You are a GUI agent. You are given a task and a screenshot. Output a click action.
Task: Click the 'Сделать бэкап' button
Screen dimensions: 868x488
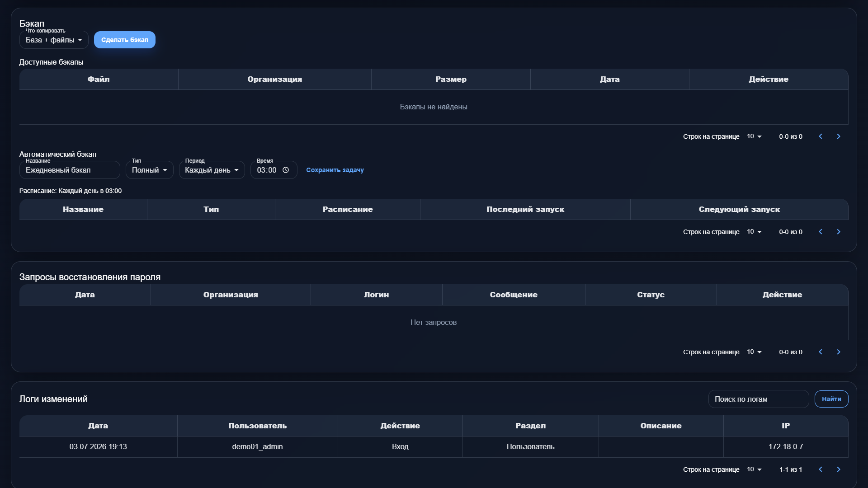pos(125,40)
